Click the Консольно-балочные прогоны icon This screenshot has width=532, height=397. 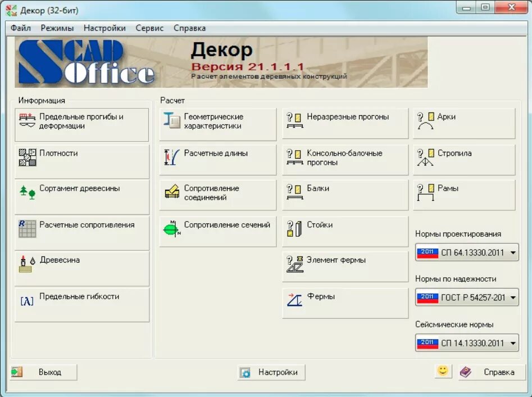coord(294,157)
